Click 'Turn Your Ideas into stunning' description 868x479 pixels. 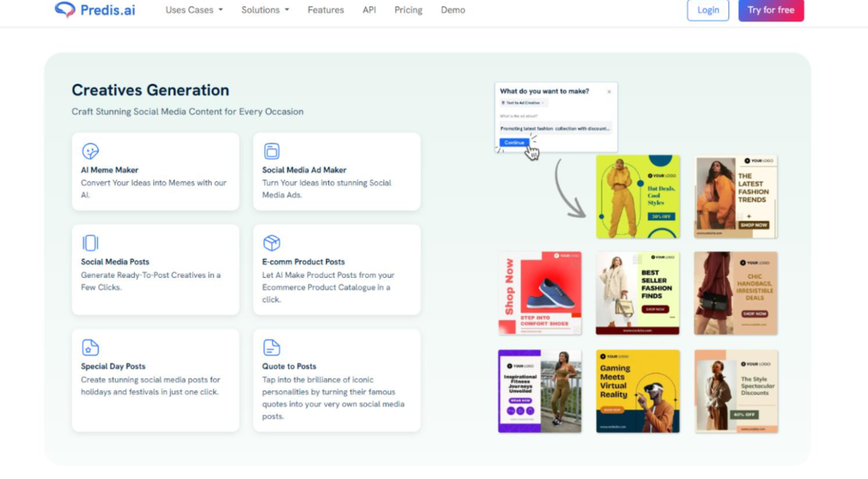tap(327, 189)
